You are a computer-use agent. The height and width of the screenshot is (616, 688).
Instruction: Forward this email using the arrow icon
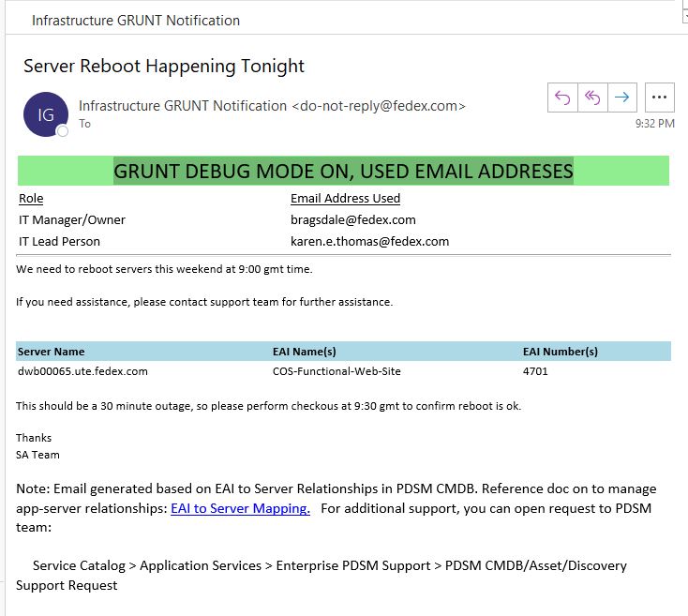point(621,97)
